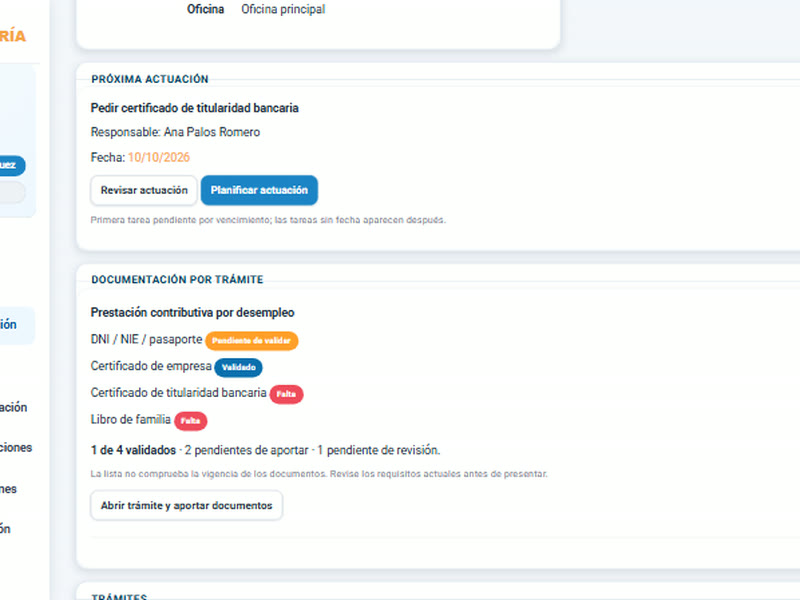Click the 'Oficina principal' value
The width and height of the screenshot is (800, 600).
pos(283,9)
